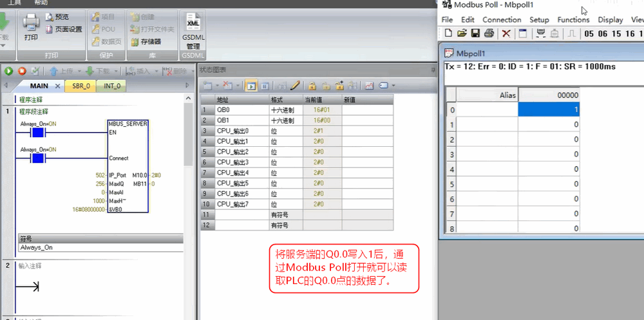644x320 pixels.
Task: Click the connect icon in Modbus Poll toolbar
Action: pyautogui.click(x=541, y=33)
